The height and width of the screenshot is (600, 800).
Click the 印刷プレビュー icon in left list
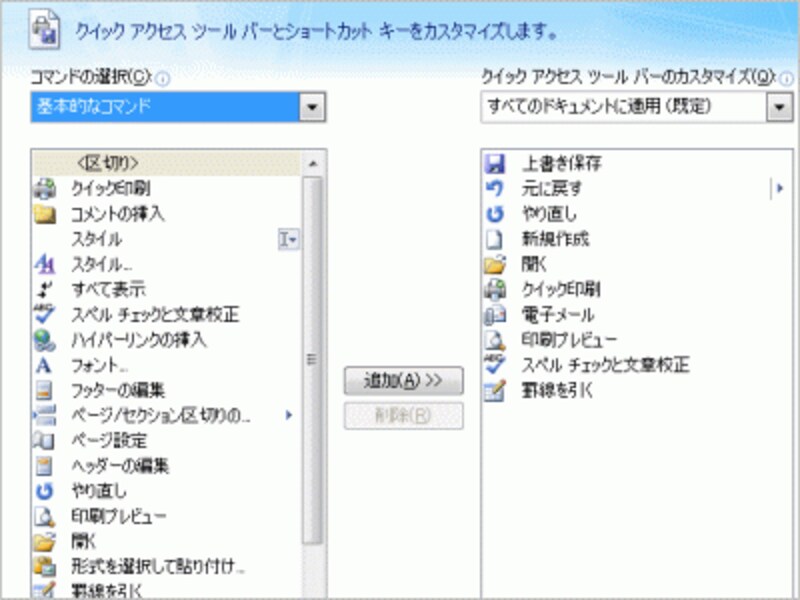click(44, 516)
